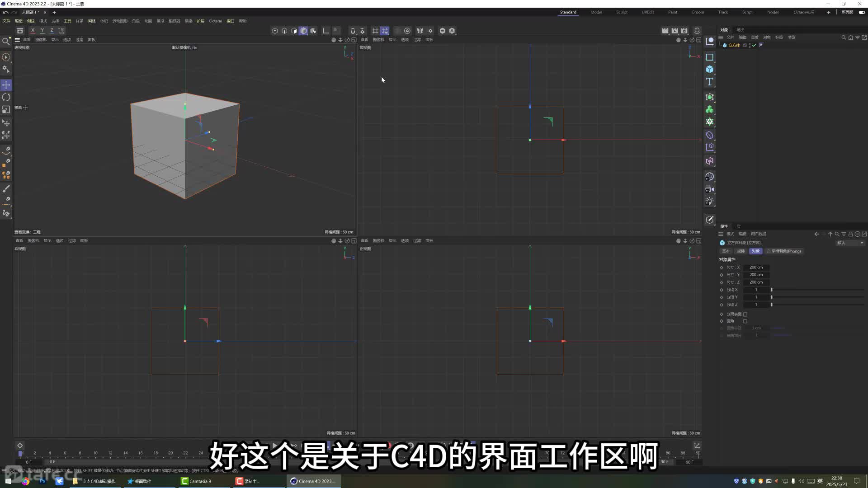868x488 pixels.
Task: Select the Move tool in the left toolbar
Action: pyautogui.click(x=6, y=84)
